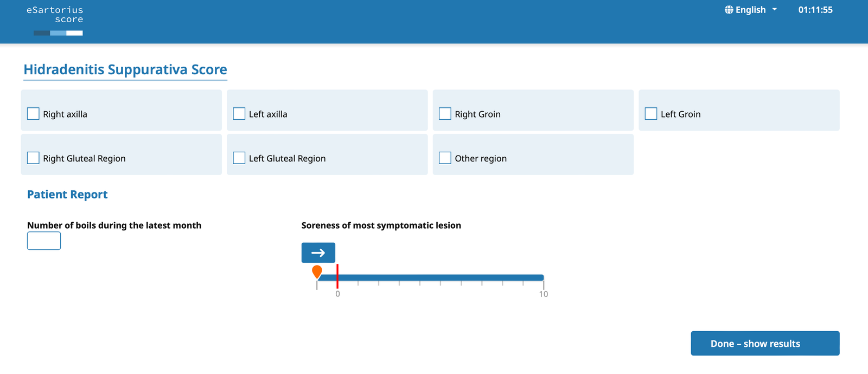Select the orange soreness slider marker
Screen dimensions: 868x374
pos(317,272)
